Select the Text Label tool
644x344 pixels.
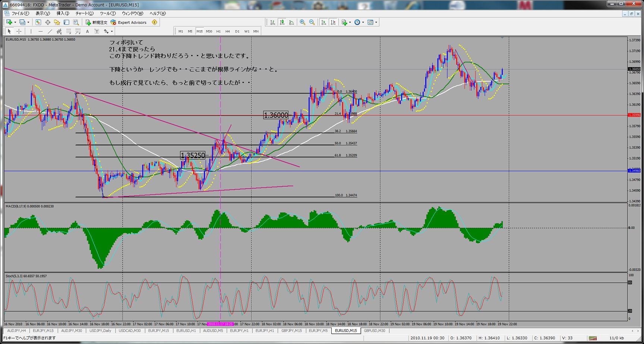(x=97, y=31)
